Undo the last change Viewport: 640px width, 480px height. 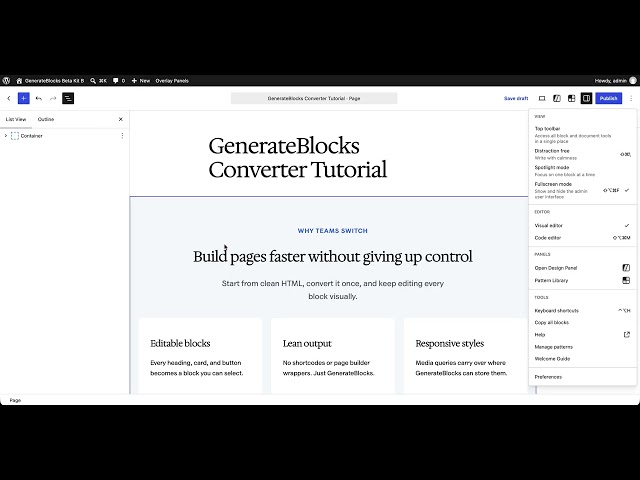coord(39,98)
